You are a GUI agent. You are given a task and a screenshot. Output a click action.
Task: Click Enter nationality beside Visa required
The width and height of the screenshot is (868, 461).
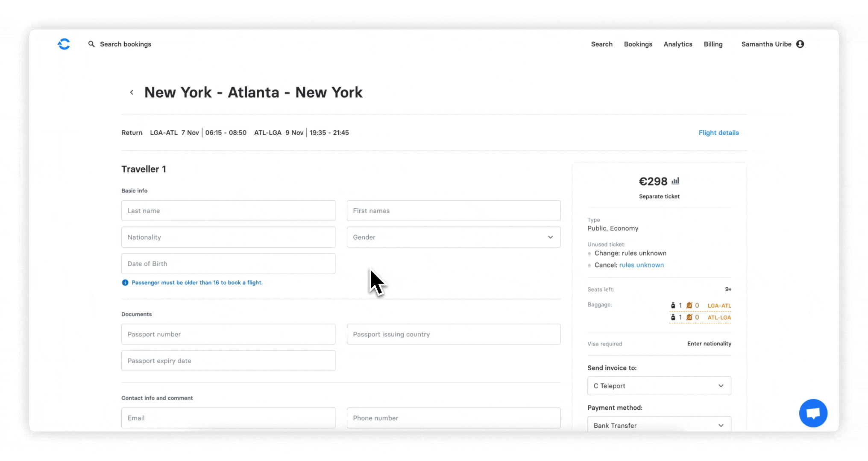tap(709, 344)
